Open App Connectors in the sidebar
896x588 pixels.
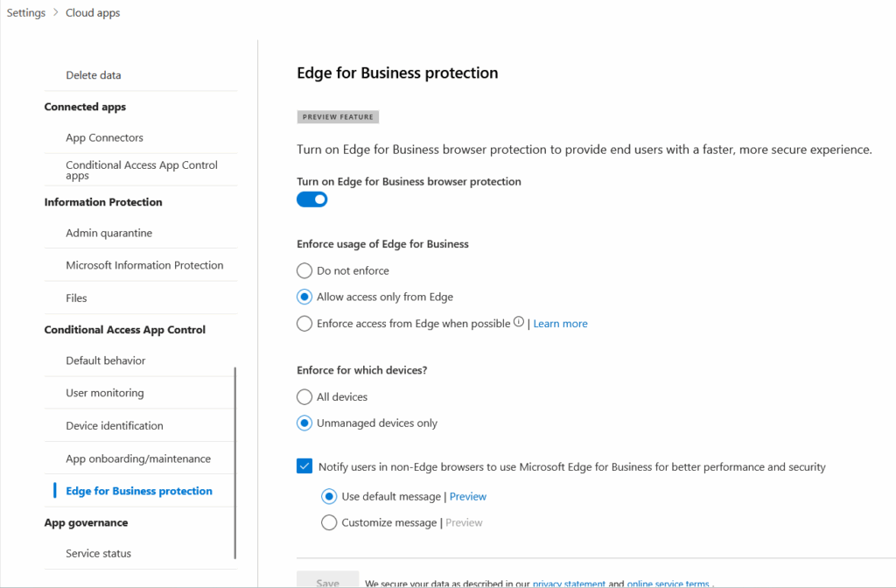104,138
